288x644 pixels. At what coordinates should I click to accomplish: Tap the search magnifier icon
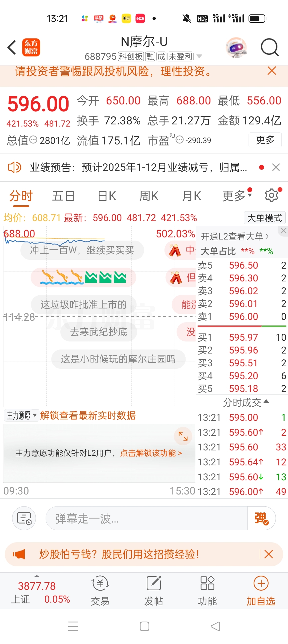click(x=270, y=48)
